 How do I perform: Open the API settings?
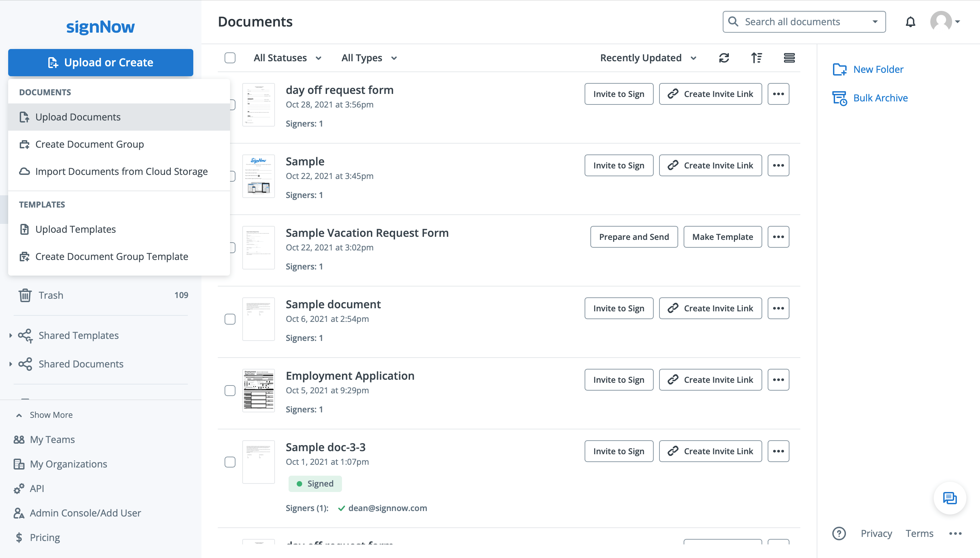(37, 488)
